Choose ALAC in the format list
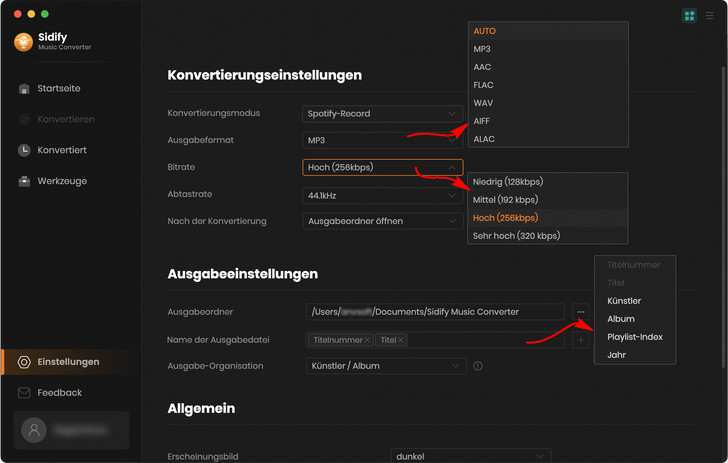The width and height of the screenshot is (728, 463). tap(548, 139)
